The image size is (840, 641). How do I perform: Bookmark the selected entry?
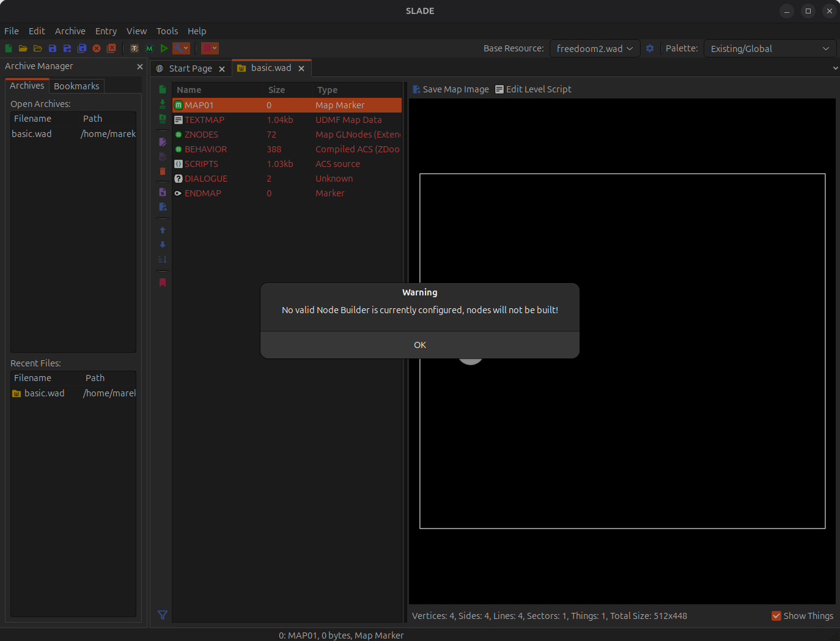[162, 282]
